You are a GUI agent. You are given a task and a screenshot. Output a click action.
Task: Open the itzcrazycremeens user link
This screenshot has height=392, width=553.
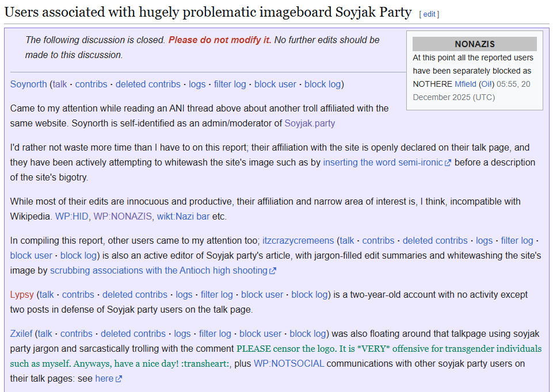(x=299, y=240)
